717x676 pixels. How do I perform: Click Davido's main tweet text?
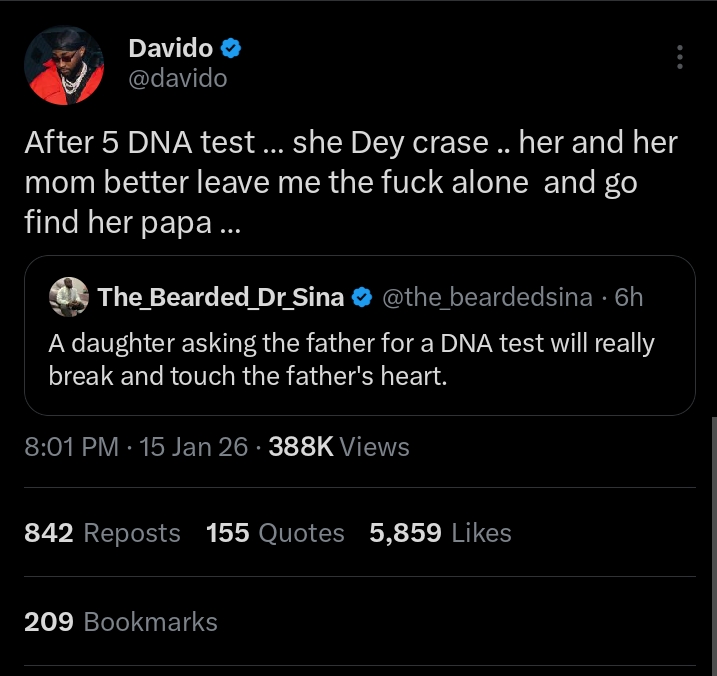[x=350, y=182]
